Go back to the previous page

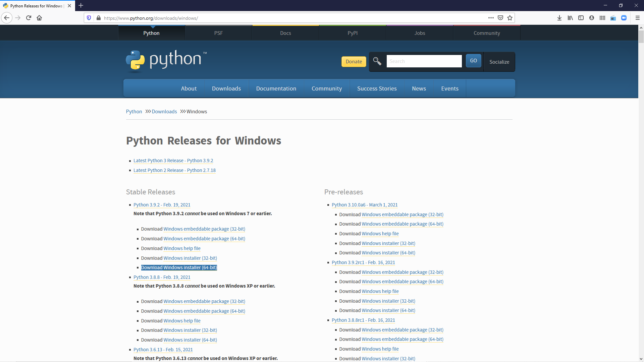(7, 18)
